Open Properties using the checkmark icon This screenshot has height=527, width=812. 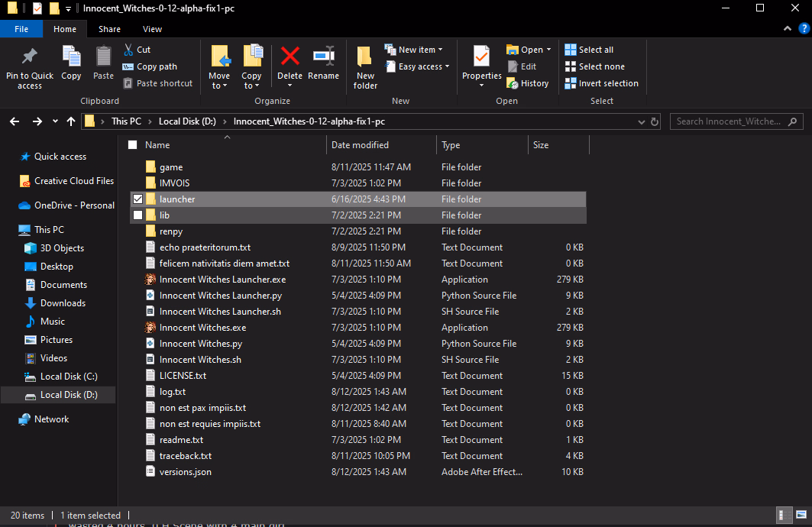tap(481, 56)
